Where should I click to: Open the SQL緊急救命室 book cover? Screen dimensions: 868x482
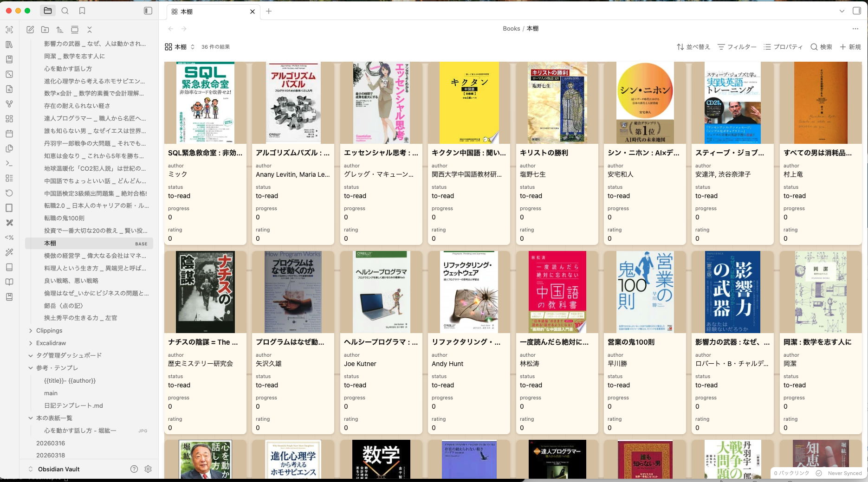(x=205, y=103)
